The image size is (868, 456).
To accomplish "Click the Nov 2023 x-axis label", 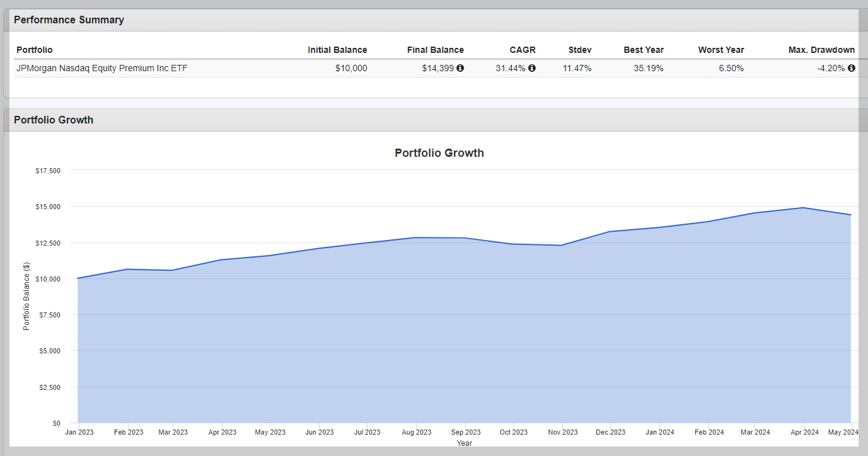I will point(562,432).
